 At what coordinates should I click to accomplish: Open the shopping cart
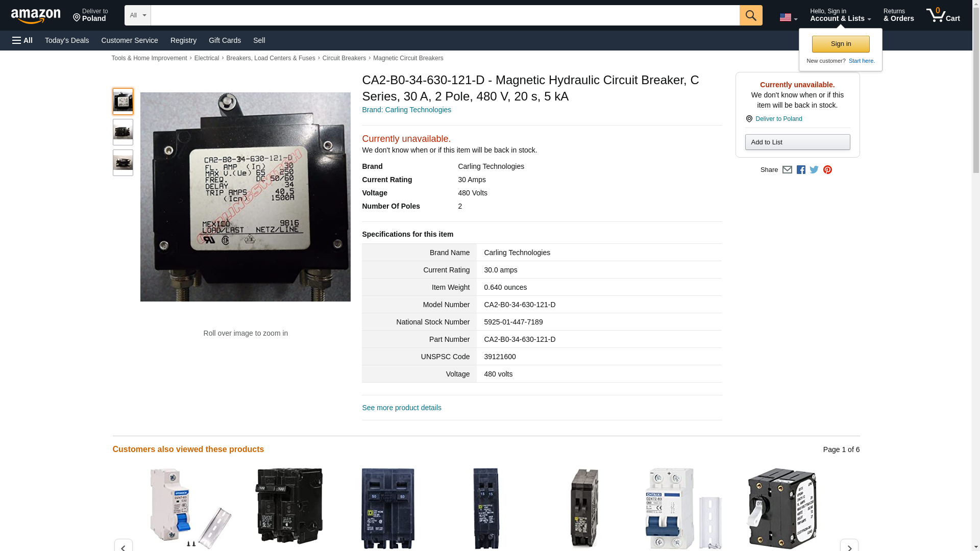(x=943, y=15)
